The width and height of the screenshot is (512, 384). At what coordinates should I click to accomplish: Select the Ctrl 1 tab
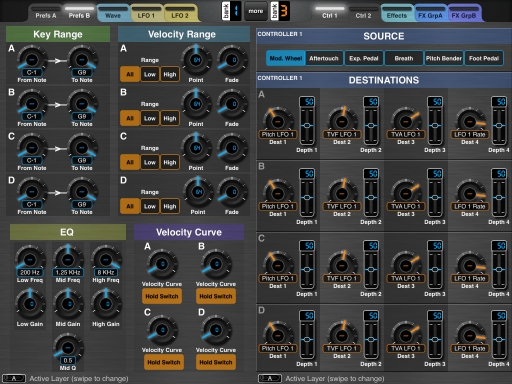330,13
